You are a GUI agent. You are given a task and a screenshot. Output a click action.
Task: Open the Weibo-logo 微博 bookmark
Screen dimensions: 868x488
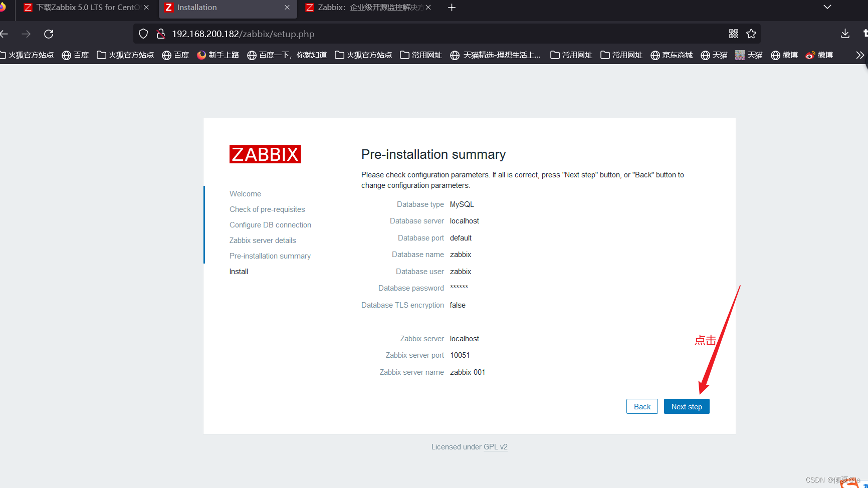[819, 55]
